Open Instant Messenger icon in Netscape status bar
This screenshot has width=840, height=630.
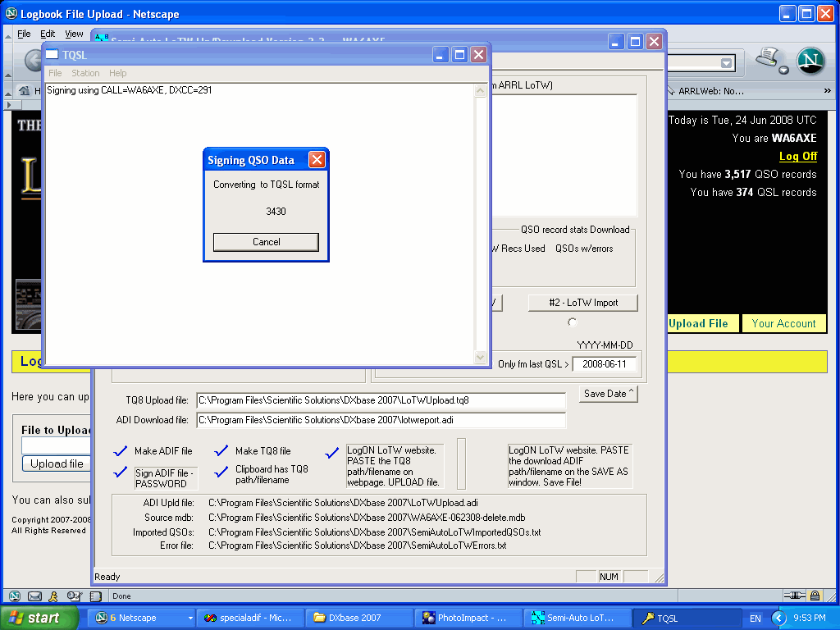click(53, 596)
